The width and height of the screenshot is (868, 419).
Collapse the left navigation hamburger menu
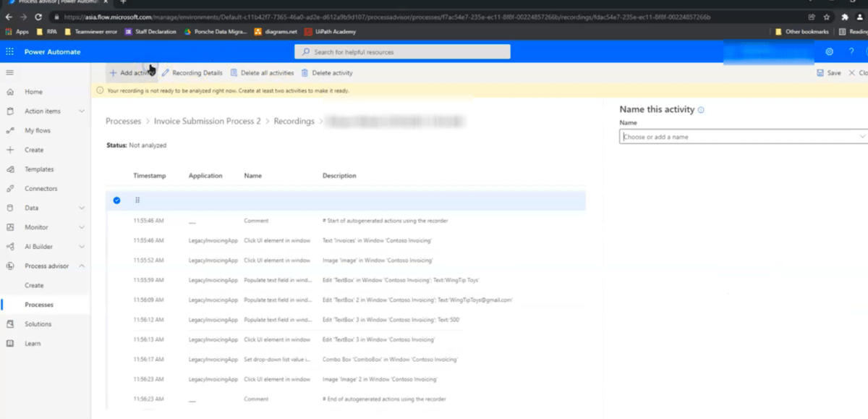point(9,72)
